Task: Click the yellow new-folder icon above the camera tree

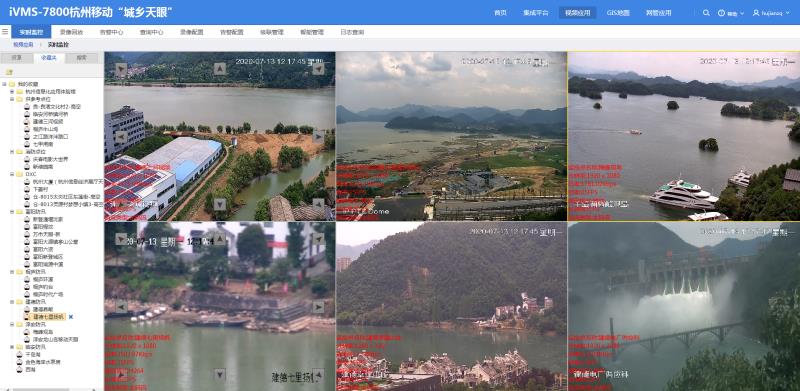Action: pyautogui.click(x=9, y=72)
